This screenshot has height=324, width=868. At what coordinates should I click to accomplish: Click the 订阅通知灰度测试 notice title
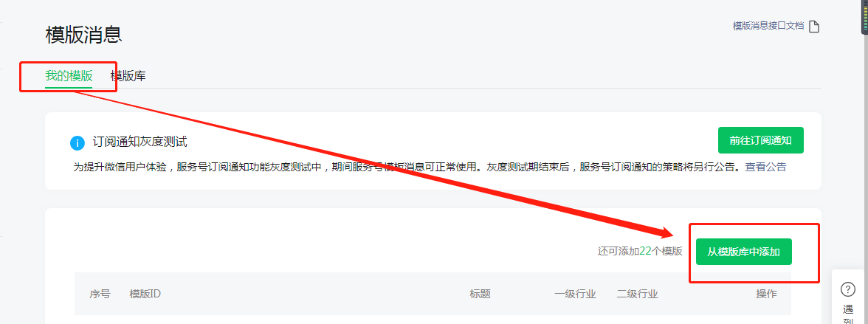tap(139, 142)
